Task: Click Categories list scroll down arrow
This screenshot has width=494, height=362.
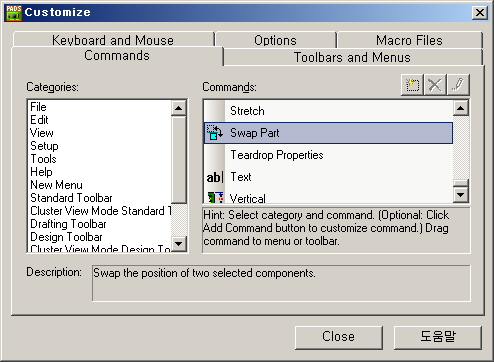Action: coord(179,244)
